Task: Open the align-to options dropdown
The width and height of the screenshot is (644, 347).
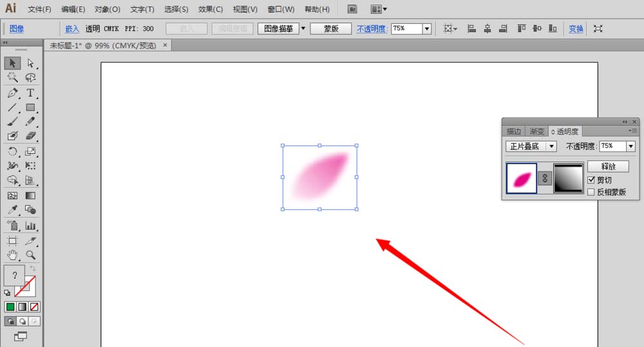Action: 450,29
